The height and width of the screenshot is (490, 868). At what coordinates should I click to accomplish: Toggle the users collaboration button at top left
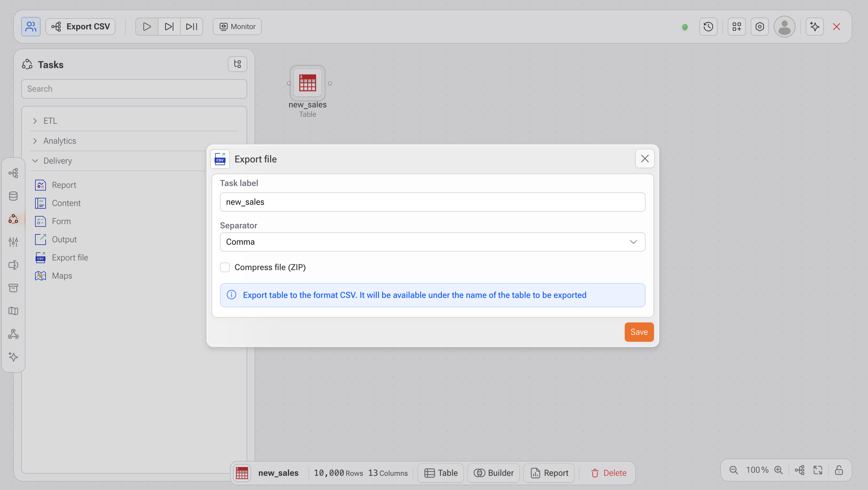31,27
